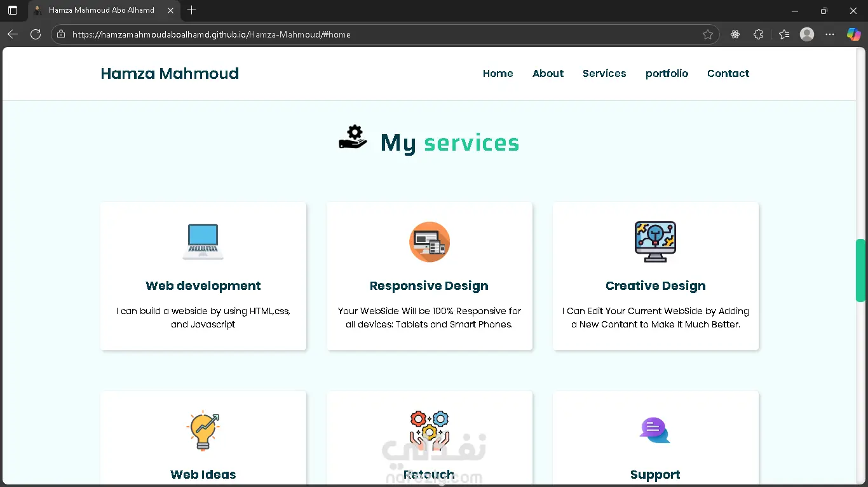Click the Web development card title

point(203,285)
